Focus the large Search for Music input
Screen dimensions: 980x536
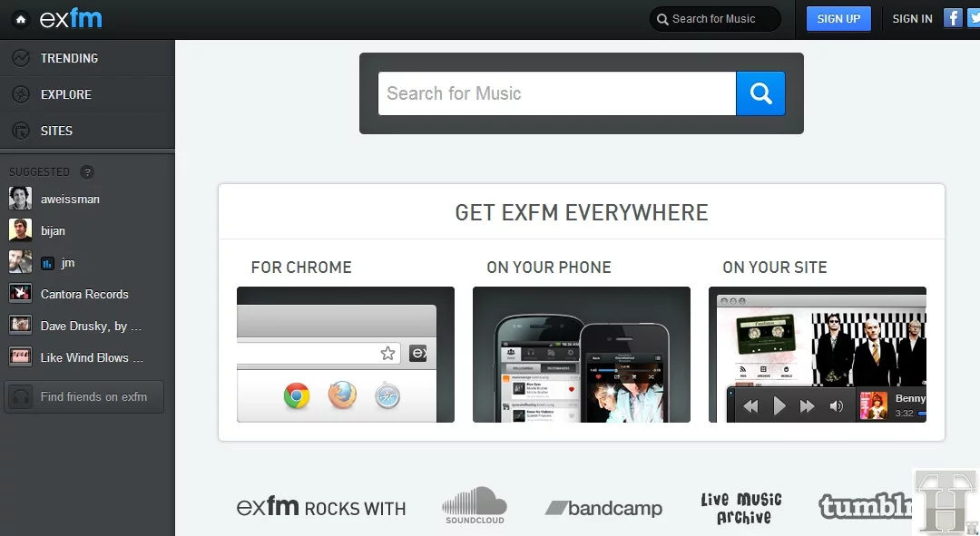coord(557,93)
